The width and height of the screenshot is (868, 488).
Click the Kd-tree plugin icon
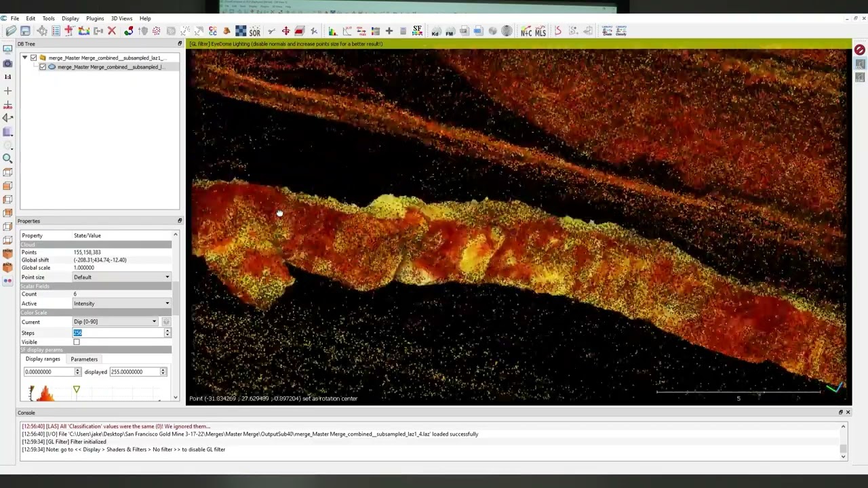[x=436, y=31]
